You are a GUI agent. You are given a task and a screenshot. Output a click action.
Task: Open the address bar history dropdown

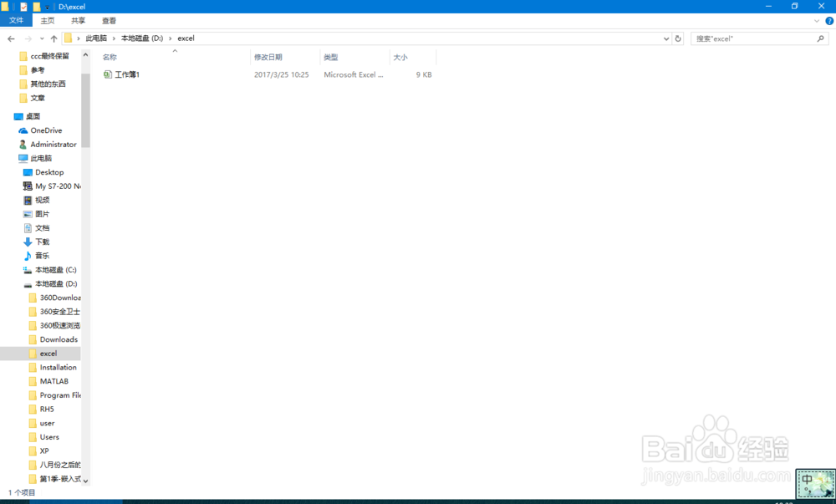665,38
